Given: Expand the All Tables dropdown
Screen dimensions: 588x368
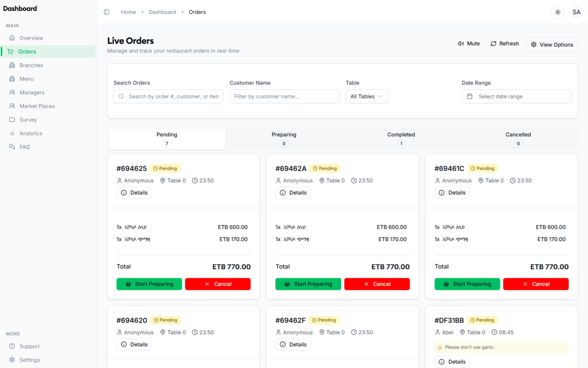Looking at the screenshot, I should coord(366,96).
